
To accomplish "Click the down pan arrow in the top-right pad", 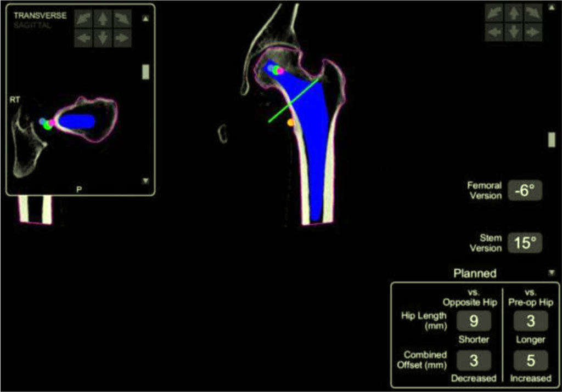I will click(x=513, y=31).
